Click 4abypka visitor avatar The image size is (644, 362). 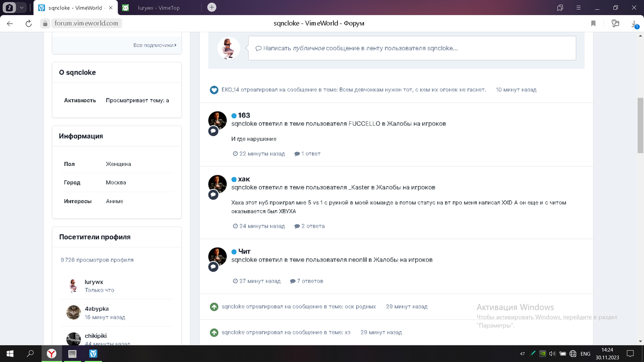point(73,312)
